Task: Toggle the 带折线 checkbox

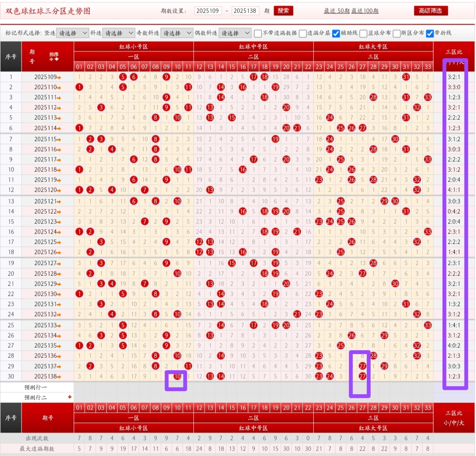Action: [430, 33]
